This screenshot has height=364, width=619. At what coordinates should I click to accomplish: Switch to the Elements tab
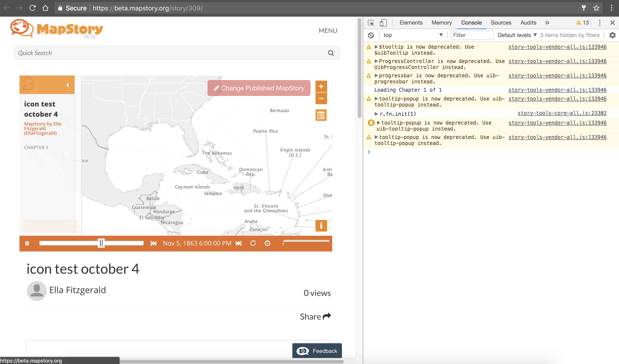[x=411, y=23]
